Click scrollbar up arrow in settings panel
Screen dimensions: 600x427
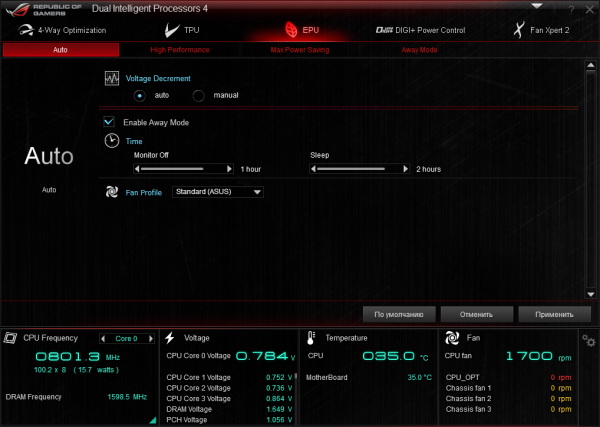pyautogui.click(x=590, y=65)
